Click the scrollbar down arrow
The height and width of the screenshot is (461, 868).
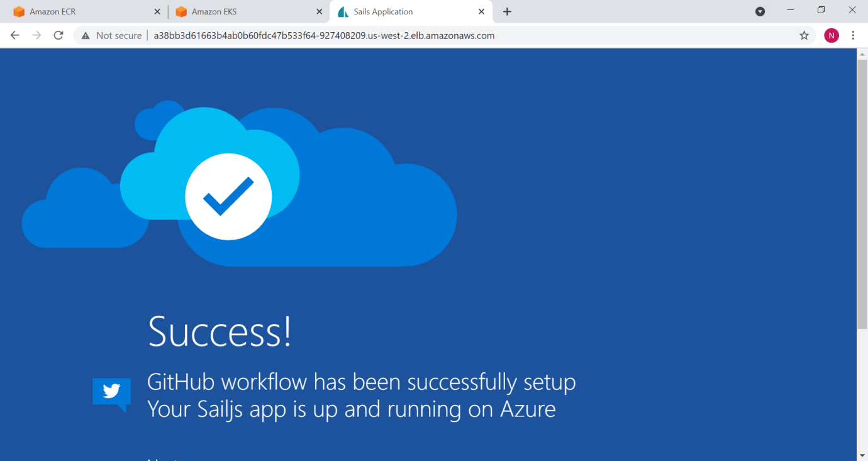[862, 455]
